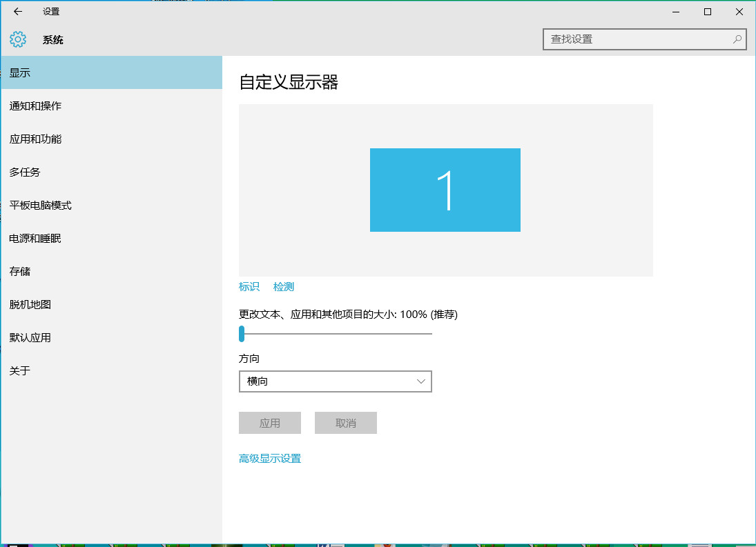The width and height of the screenshot is (756, 547).
Task: Open 多任务 settings
Action: pyautogui.click(x=111, y=172)
